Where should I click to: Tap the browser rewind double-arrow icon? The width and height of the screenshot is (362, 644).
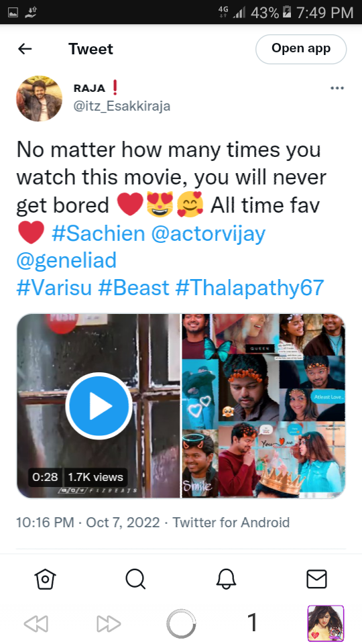[36, 624]
